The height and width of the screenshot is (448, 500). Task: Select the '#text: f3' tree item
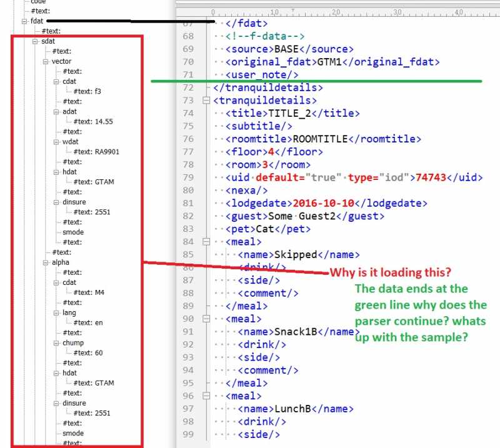tap(87, 91)
